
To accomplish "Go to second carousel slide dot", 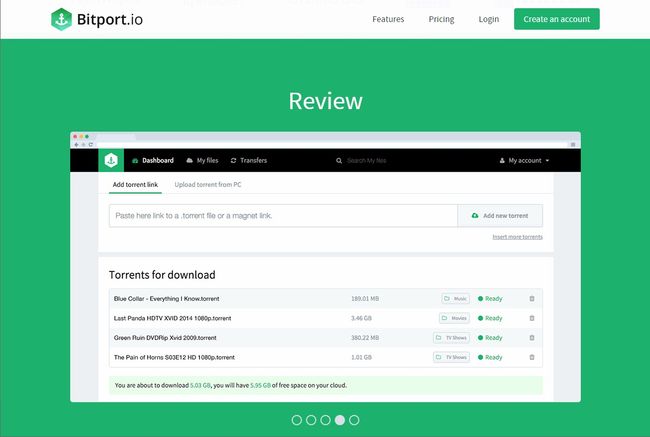I will click(x=311, y=420).
